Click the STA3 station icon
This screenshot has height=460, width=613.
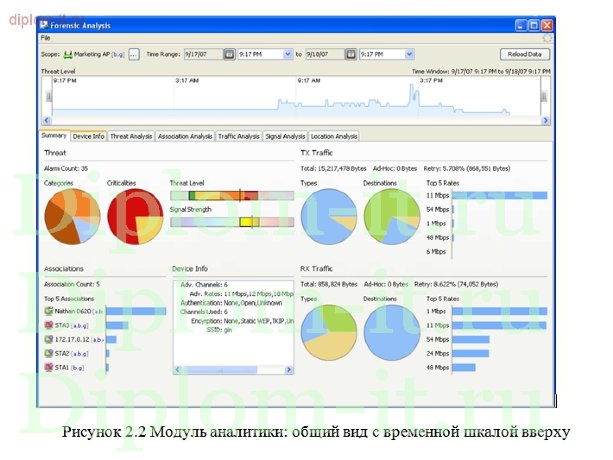pyautogui.click(x=48, y=325)
